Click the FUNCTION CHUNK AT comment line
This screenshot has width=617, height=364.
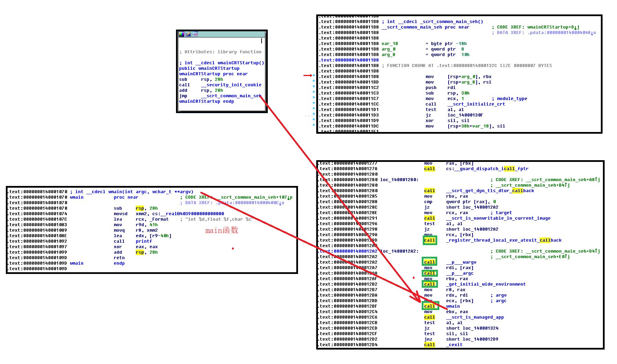coord(467,66)
